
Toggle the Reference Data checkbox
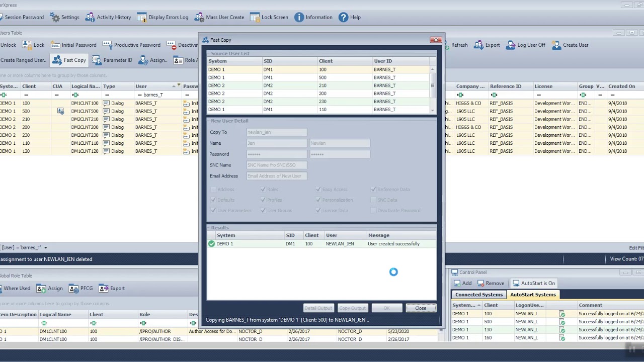tap(373, 190)
